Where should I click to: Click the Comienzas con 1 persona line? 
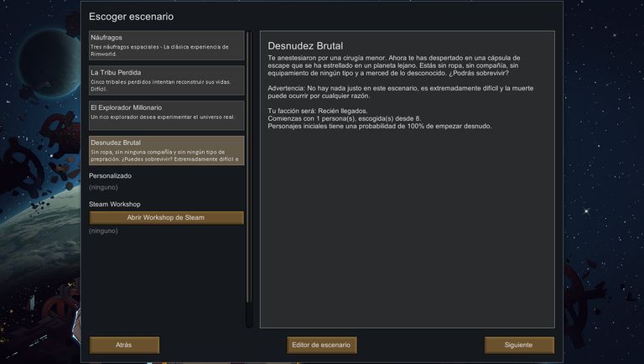(344, 118)
